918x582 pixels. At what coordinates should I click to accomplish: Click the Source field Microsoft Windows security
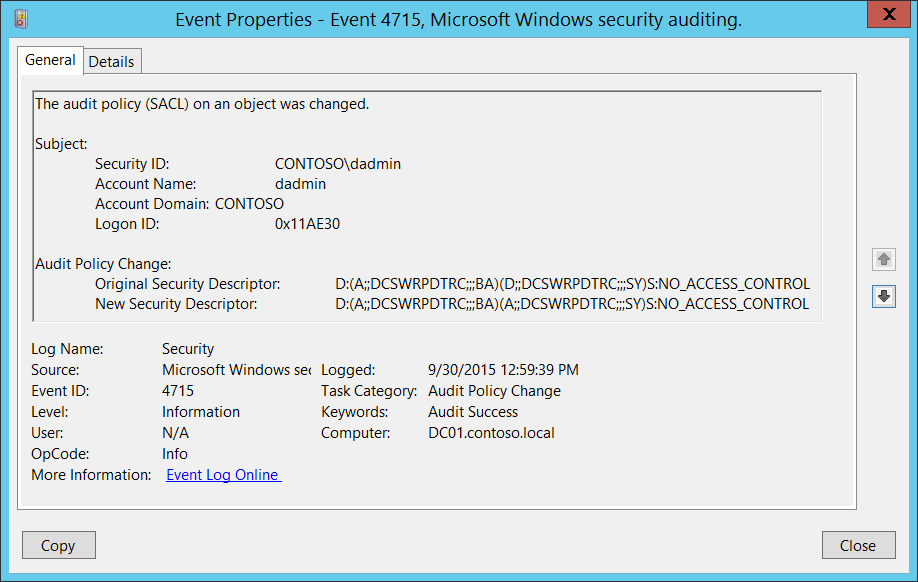236,370
